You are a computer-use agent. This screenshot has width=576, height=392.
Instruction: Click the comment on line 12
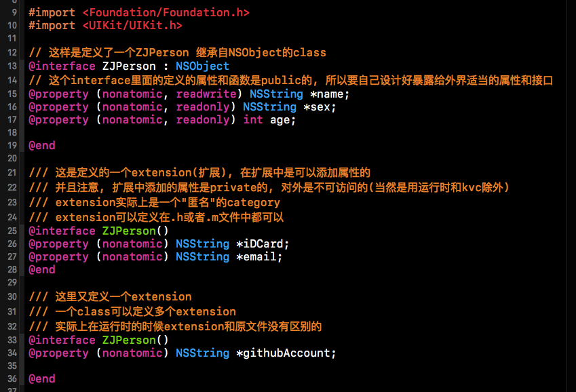pyautogui.click(x=177, y=53)
